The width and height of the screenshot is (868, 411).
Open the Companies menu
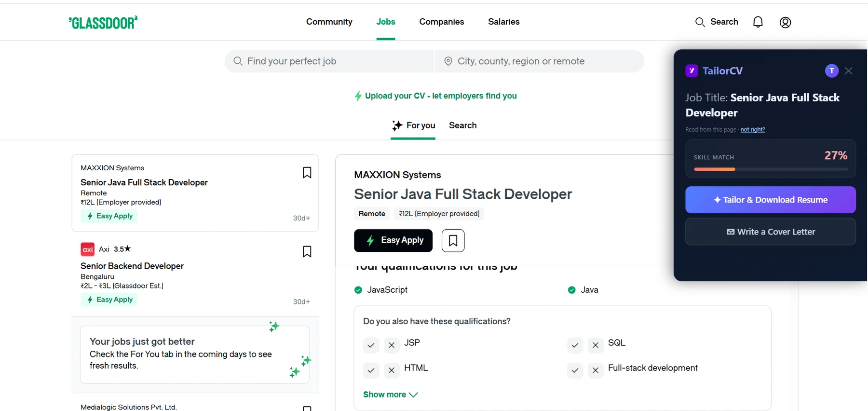pyautogui.click(x=442, y=22)
